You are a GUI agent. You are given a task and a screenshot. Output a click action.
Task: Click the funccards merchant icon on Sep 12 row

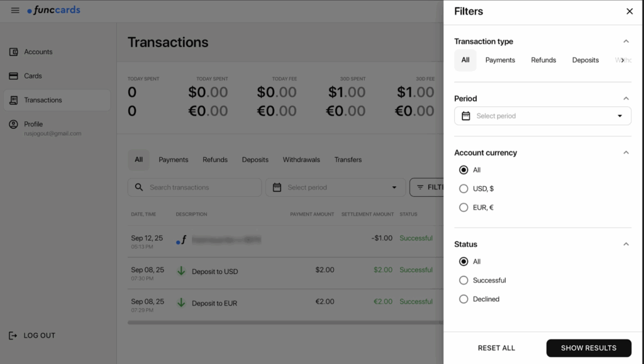tap(182, 240)
